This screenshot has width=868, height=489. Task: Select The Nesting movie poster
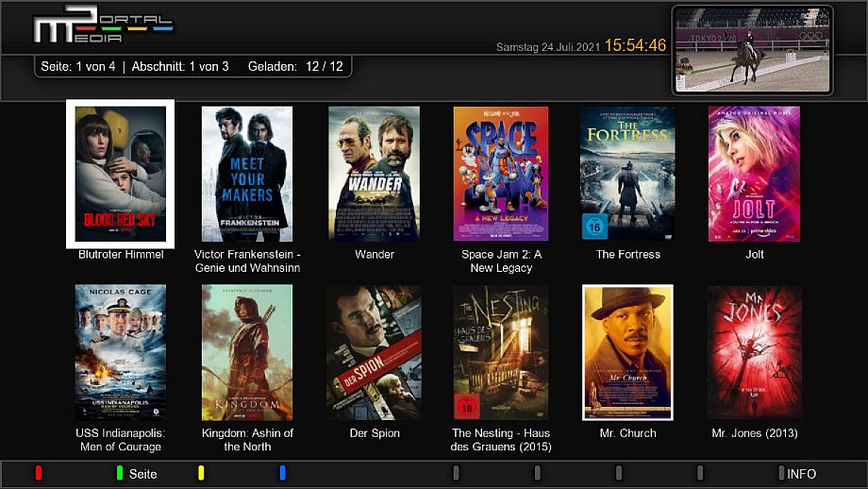coord(500,352)
